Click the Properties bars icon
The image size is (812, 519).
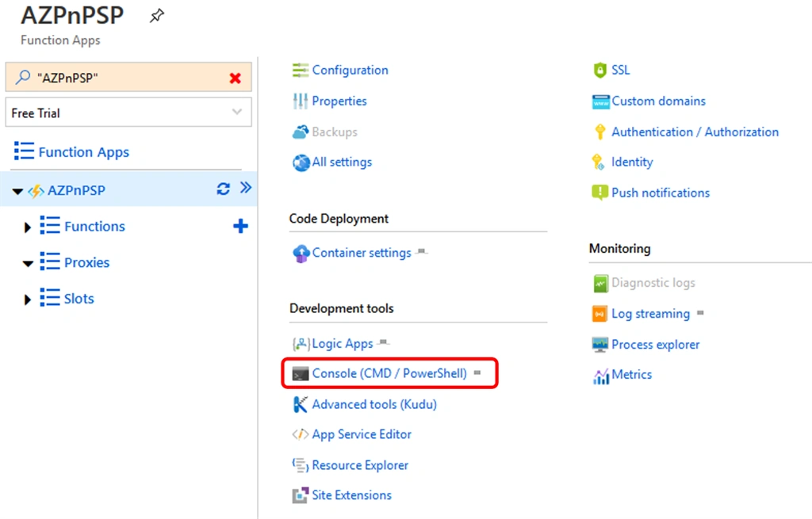301,101
